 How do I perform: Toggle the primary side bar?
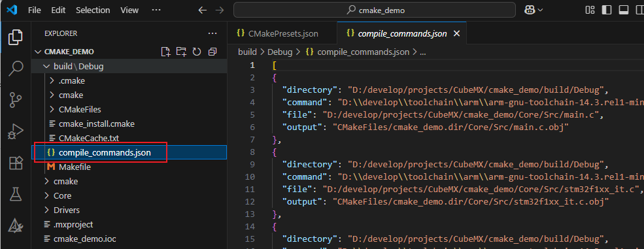click(x=606, y=10)
